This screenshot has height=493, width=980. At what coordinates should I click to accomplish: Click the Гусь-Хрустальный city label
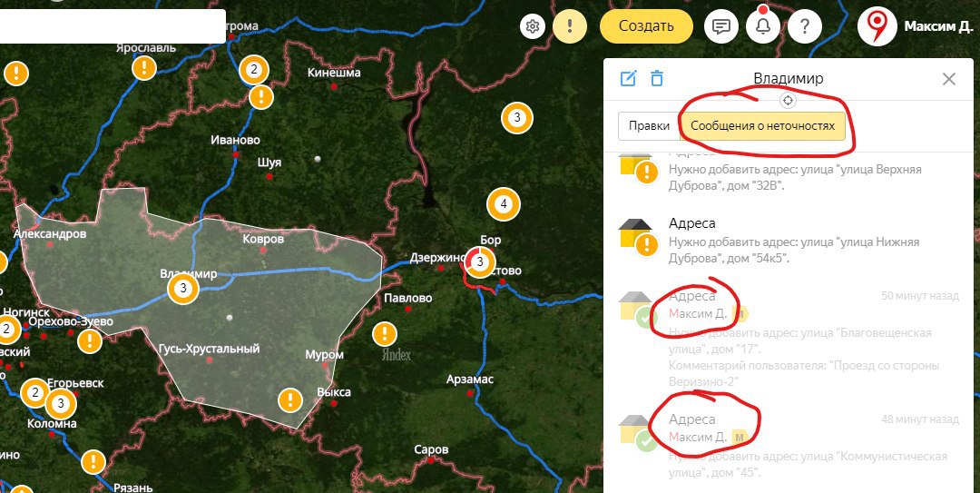tap(210, 349)
